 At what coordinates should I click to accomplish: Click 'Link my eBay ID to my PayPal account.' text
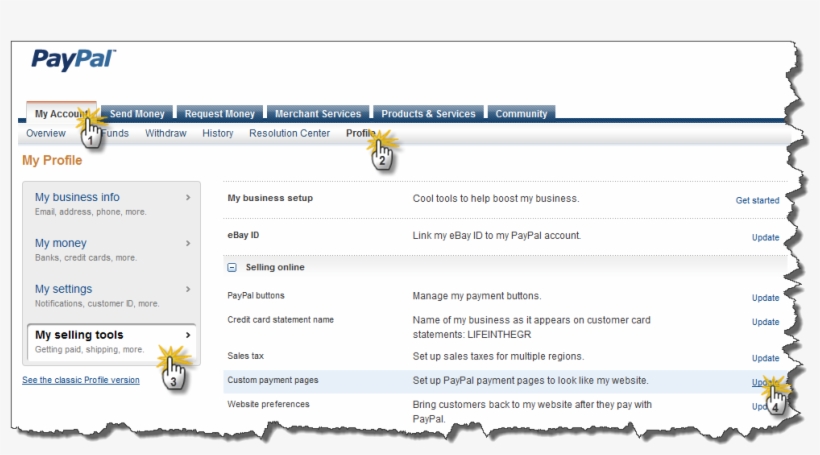tap(496, 236)
